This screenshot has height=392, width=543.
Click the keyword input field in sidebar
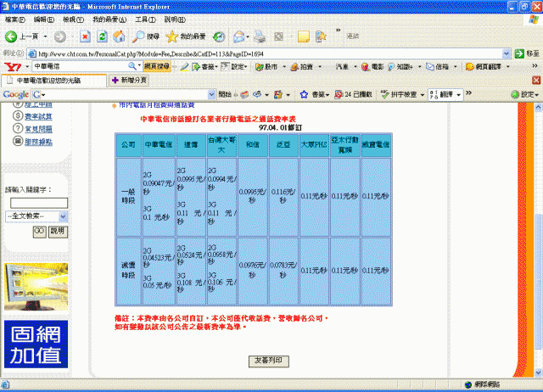[x=39, y=203]
